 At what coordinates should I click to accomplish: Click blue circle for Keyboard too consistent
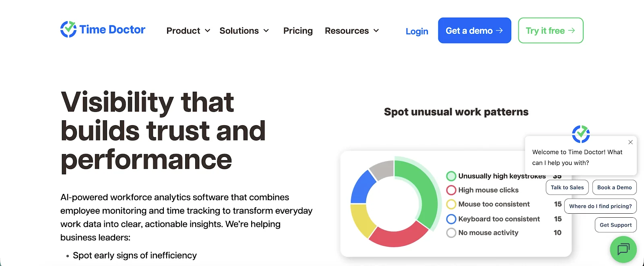tap(451, 219)
